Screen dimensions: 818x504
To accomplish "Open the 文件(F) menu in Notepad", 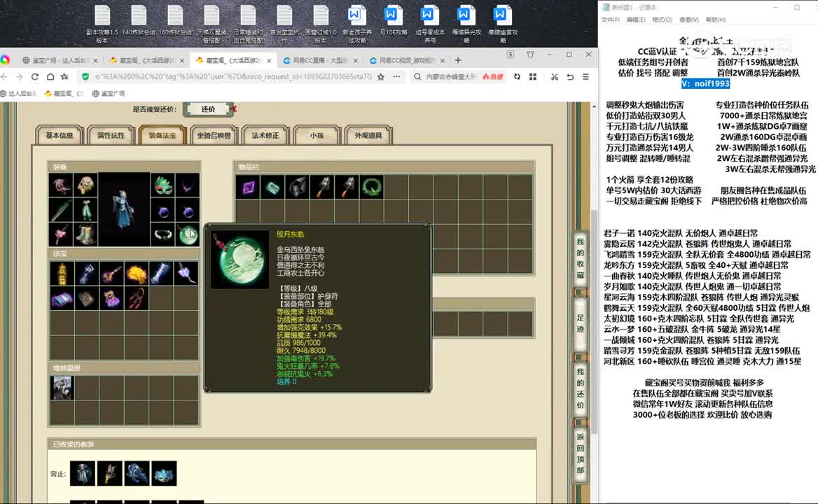I will pyautogui.click(x=611, y=20).
